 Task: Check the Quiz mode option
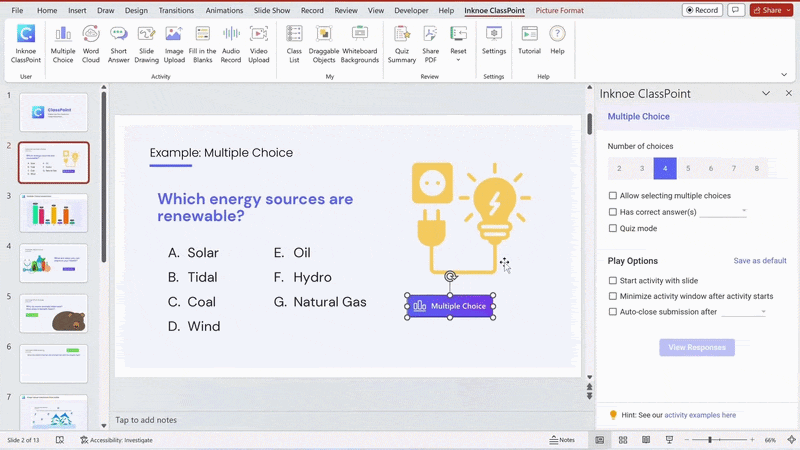(613, 228)
